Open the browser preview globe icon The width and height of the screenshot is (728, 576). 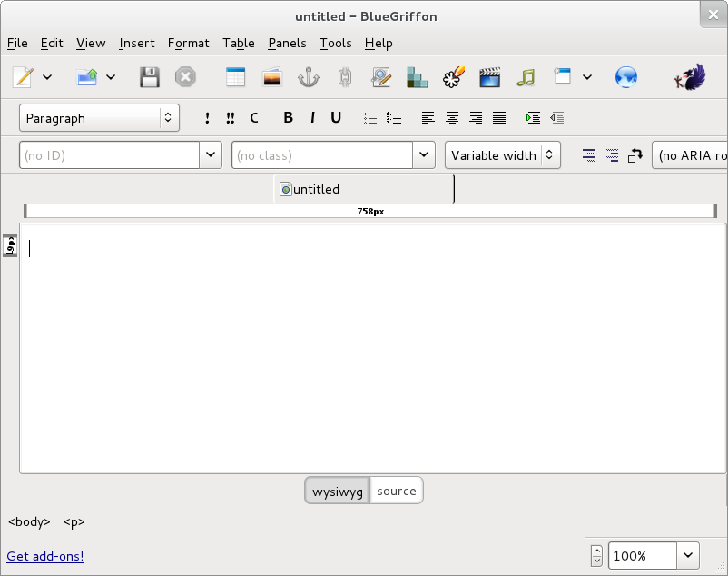coord(625,77)
